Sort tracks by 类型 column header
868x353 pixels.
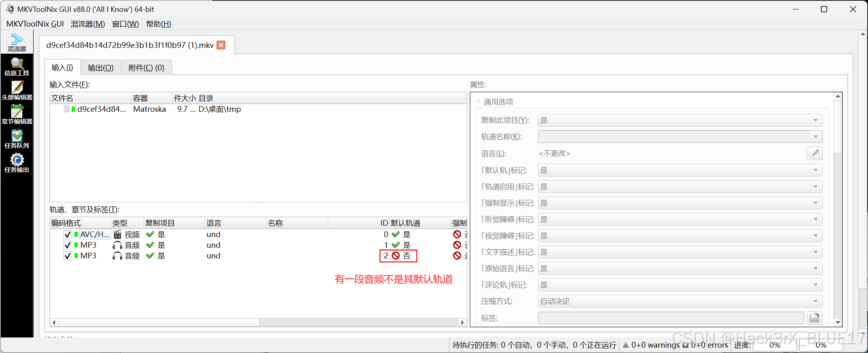[127, 223]
